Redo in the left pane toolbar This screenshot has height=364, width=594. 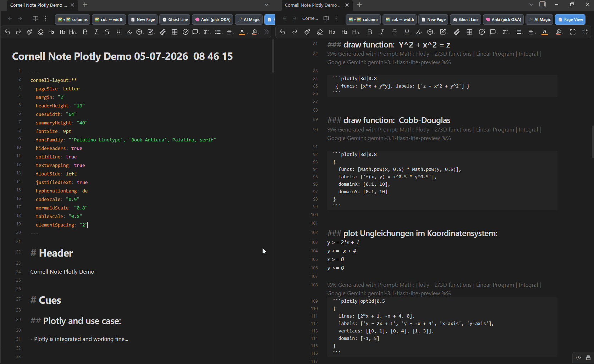(18, 32)
